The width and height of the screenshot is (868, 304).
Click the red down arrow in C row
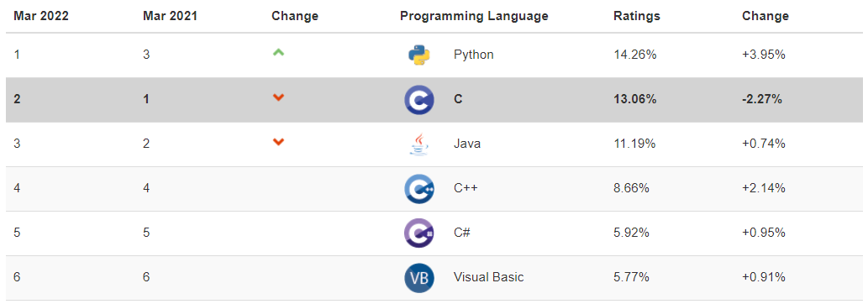click(278, 97)
